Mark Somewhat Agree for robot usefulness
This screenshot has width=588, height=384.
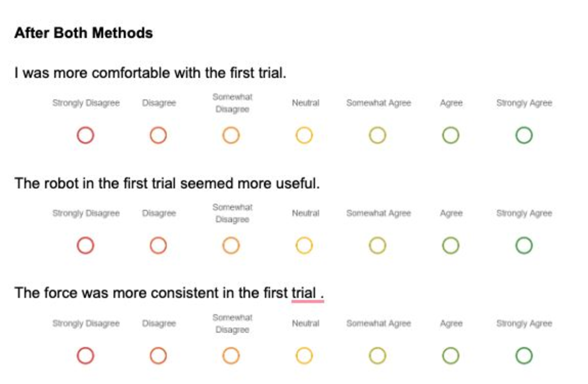pyautogui.click(x=377, y=245)
